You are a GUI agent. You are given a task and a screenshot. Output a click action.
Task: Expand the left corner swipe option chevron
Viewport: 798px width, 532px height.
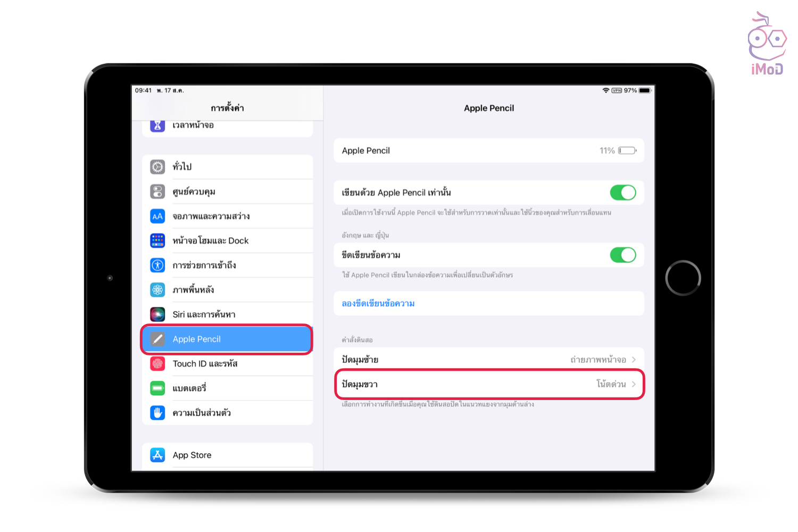point(634,360)
